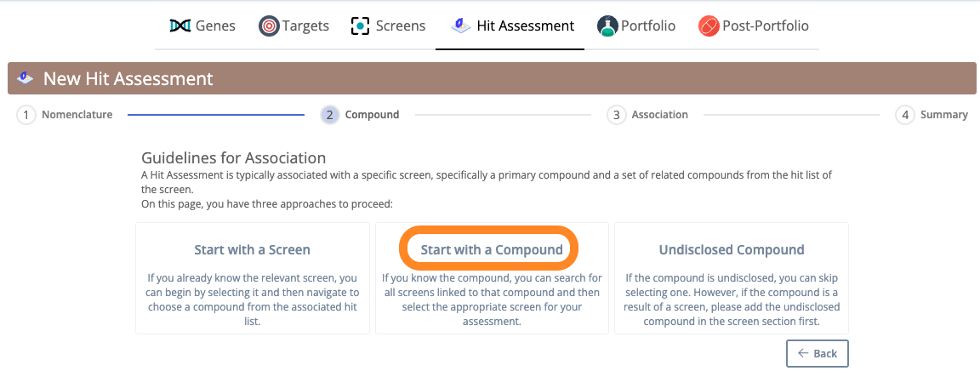Open the Genes tab
Viewport: 980px width, 388px height.
tap(202, 26)
